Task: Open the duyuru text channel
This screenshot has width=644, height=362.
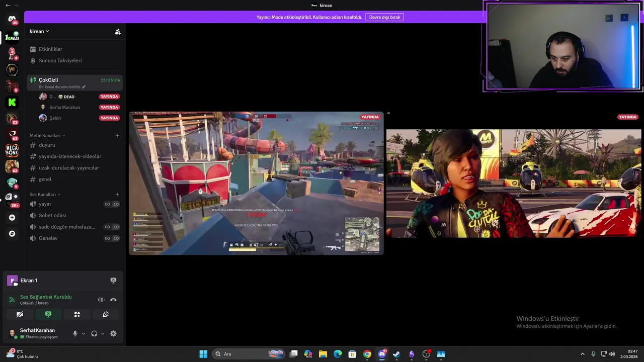Action: [74, 145]
